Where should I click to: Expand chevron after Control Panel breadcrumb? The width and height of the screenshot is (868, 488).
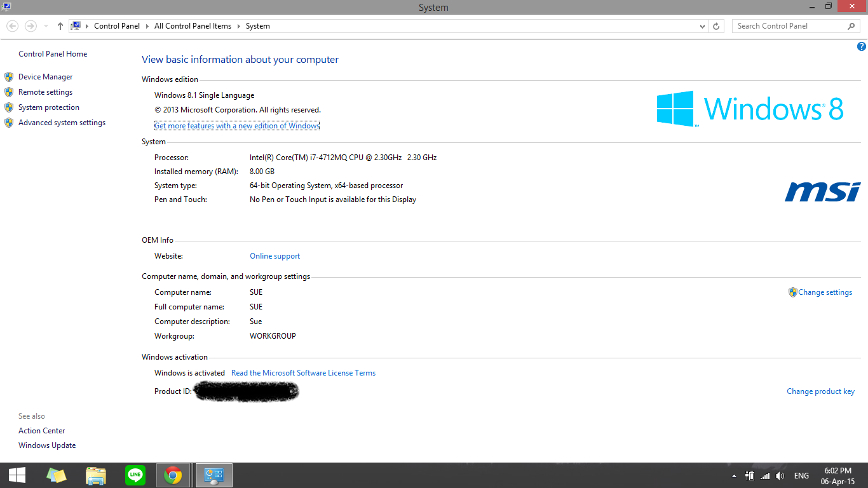147,26
